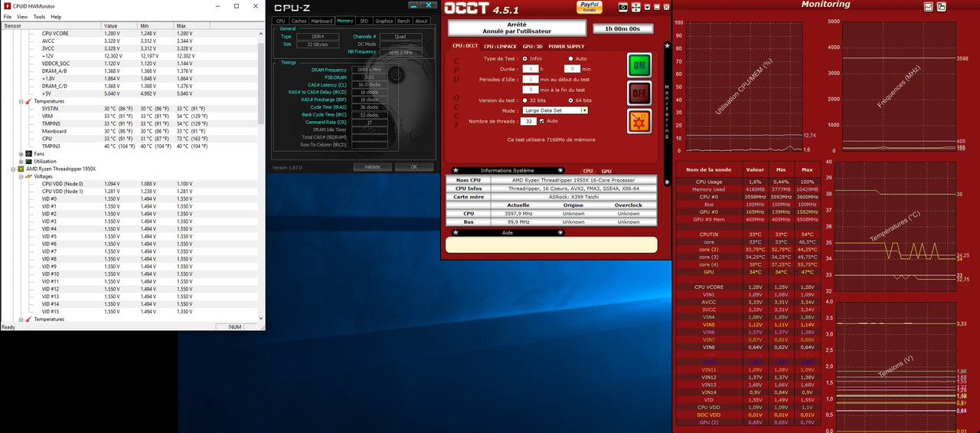Screen dimensions: 980x433
Task: Expand the Utilization node in HWMonitor
Action: (21, 161)
